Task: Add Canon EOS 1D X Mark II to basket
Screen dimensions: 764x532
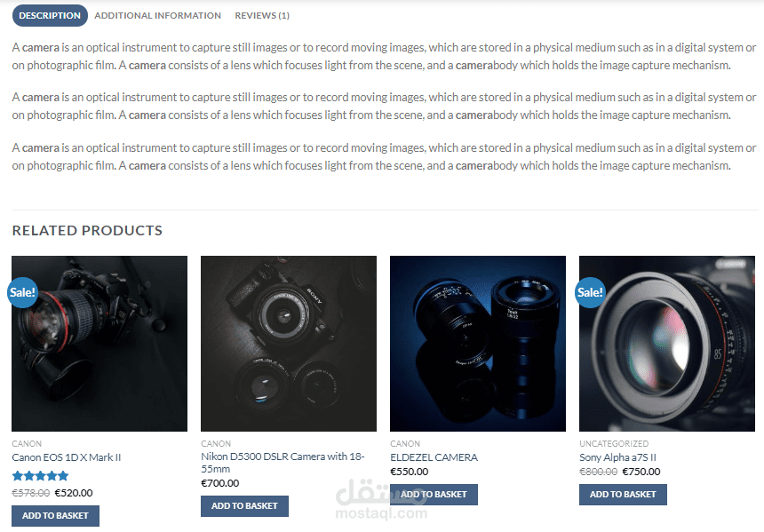Action: 56,516
